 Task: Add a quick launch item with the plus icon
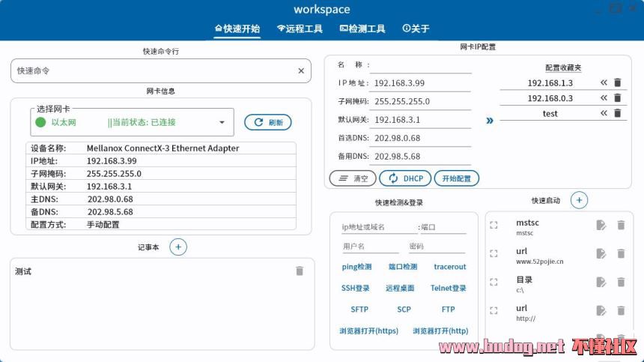click(579, 200)
